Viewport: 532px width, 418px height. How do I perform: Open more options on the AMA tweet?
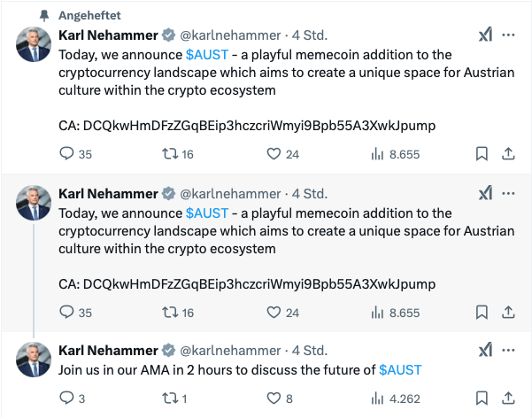509,350
